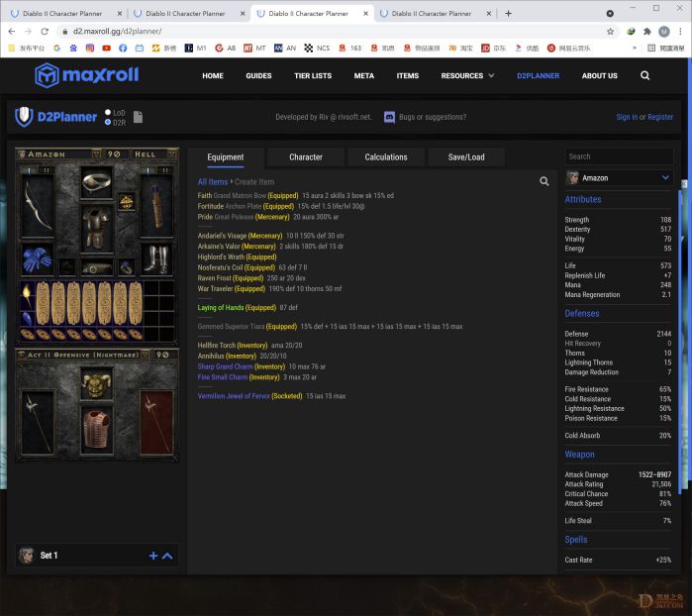This screenshot has height=616, width=692.
Task: Add a new set with the plus icon
Action: coord(153,556)
